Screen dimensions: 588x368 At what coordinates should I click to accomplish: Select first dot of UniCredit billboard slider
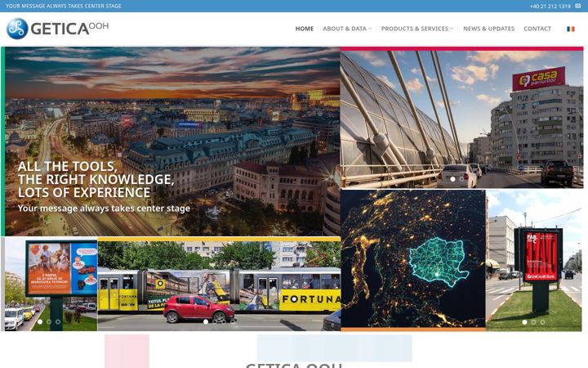(x=524, y=322)
